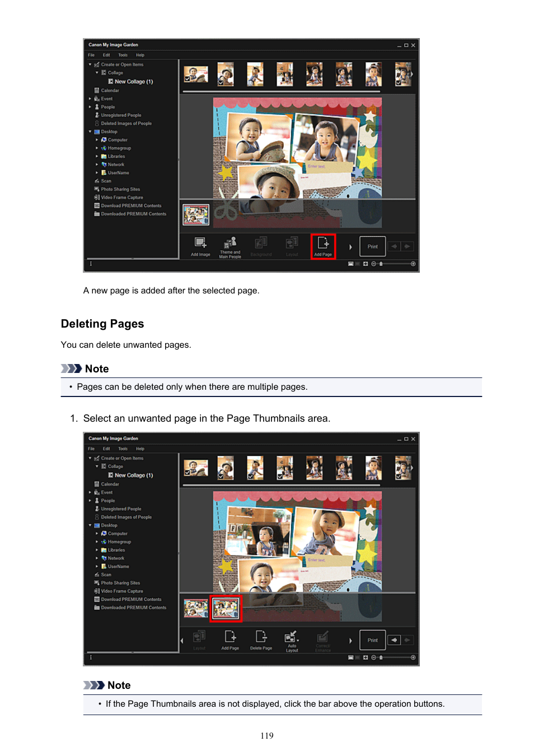Viewport: 534px width, 756px height.
Task: Open the Edit menu in upper window
Action: [106, 55]
